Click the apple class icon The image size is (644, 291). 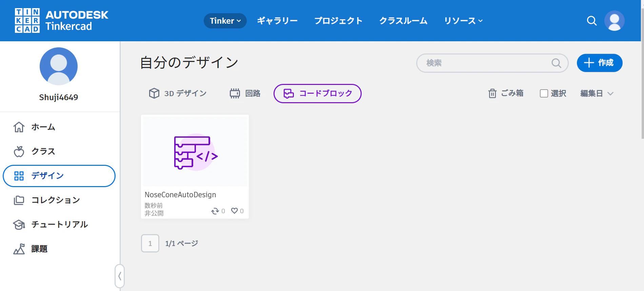point(19,151)
